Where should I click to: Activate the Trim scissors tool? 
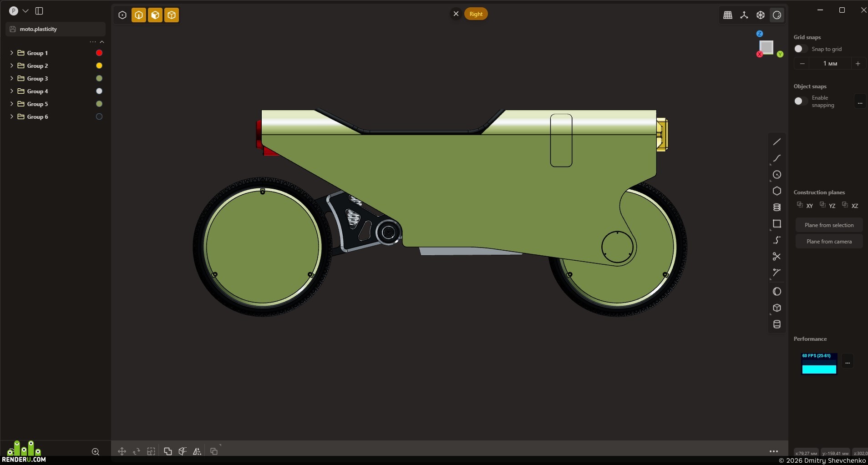point(777,257)
